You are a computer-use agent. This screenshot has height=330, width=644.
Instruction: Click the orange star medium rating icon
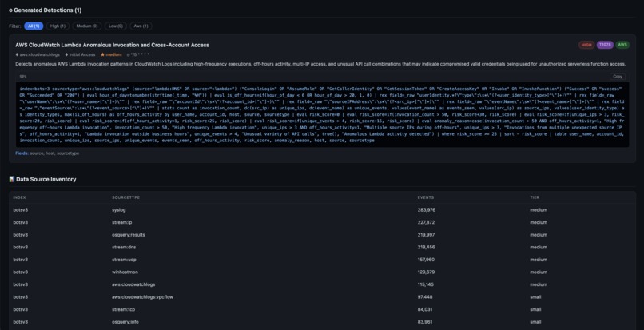tap(103, 54)
